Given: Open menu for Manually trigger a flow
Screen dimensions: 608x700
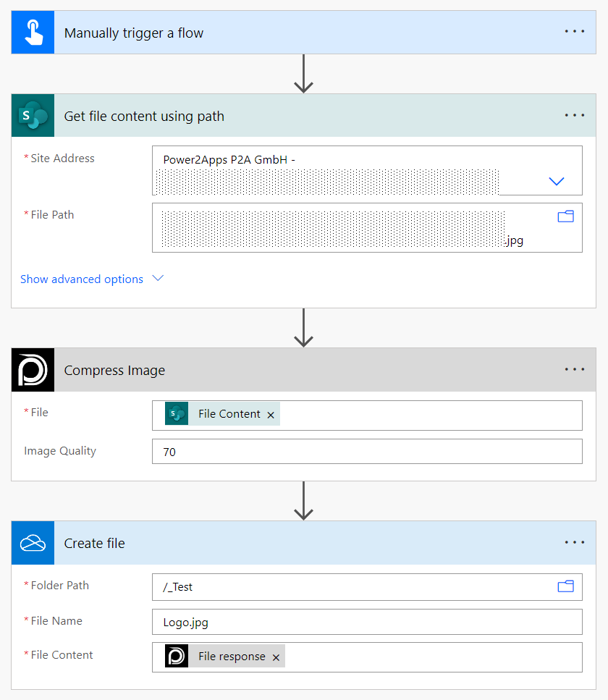Looking at the screenshot, I should click(574, 32).
